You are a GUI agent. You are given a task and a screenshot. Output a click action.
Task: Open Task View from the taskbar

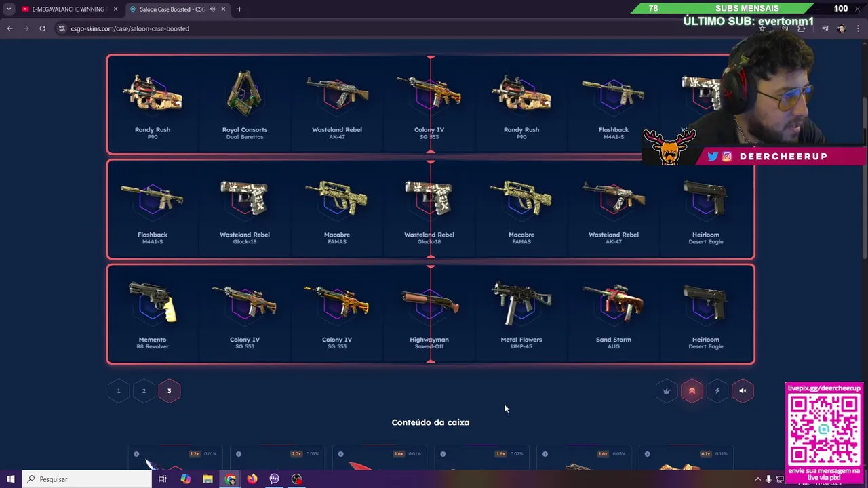[163, 479]
